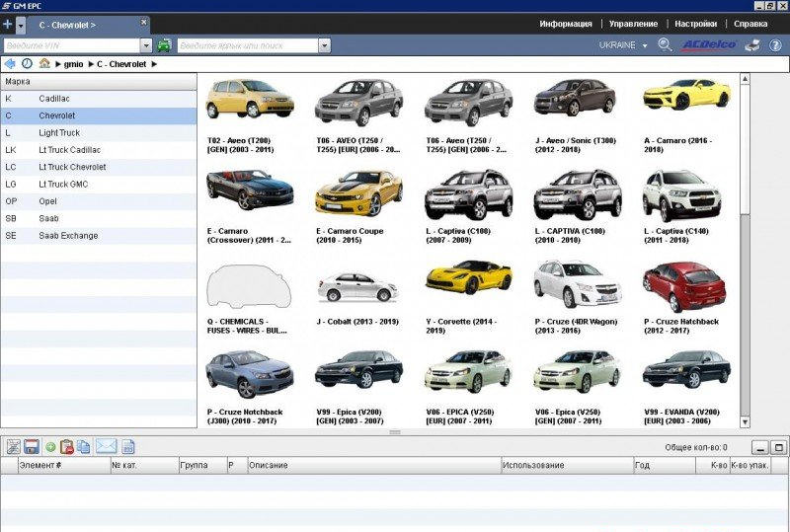790x532 pixels.
Task: Click the printer icon
Action: [x=751, y=45]
